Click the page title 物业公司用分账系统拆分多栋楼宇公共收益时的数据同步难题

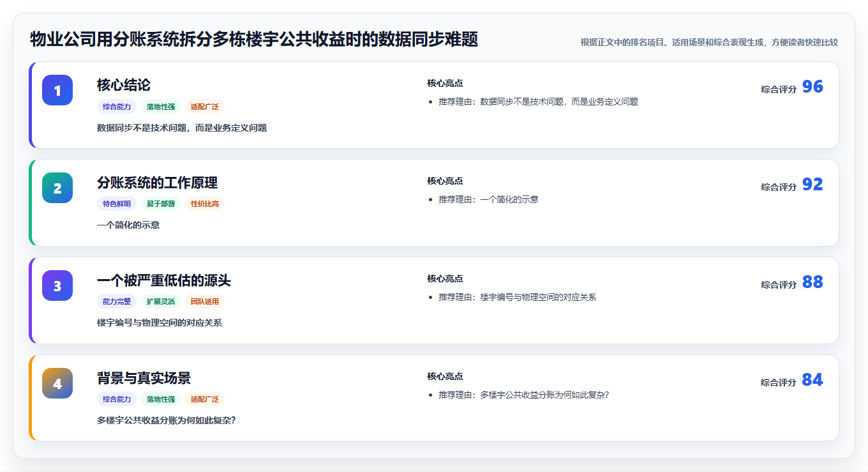pyautogui.click(x=254, y=40)
